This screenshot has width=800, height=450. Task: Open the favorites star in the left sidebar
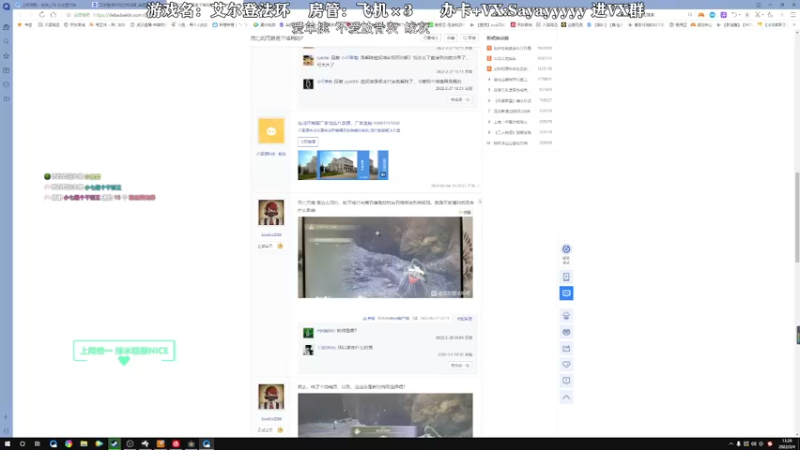click(x=6, y=56)
